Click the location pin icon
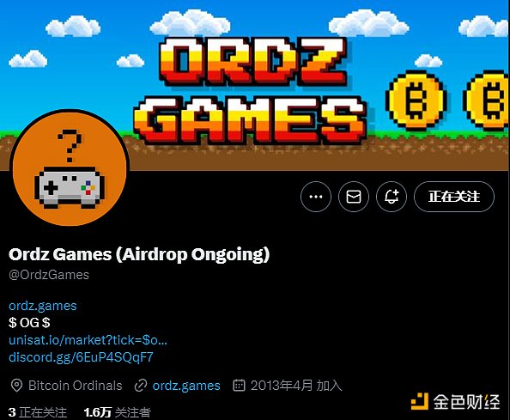The width and height of the screenshot is (510, 420). click(16, 386)
